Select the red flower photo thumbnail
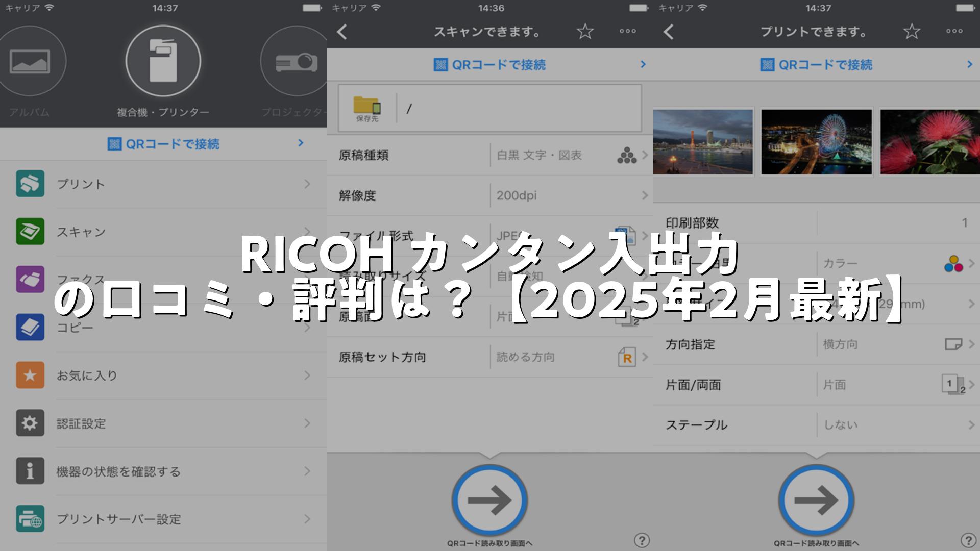 coord(929,142)
